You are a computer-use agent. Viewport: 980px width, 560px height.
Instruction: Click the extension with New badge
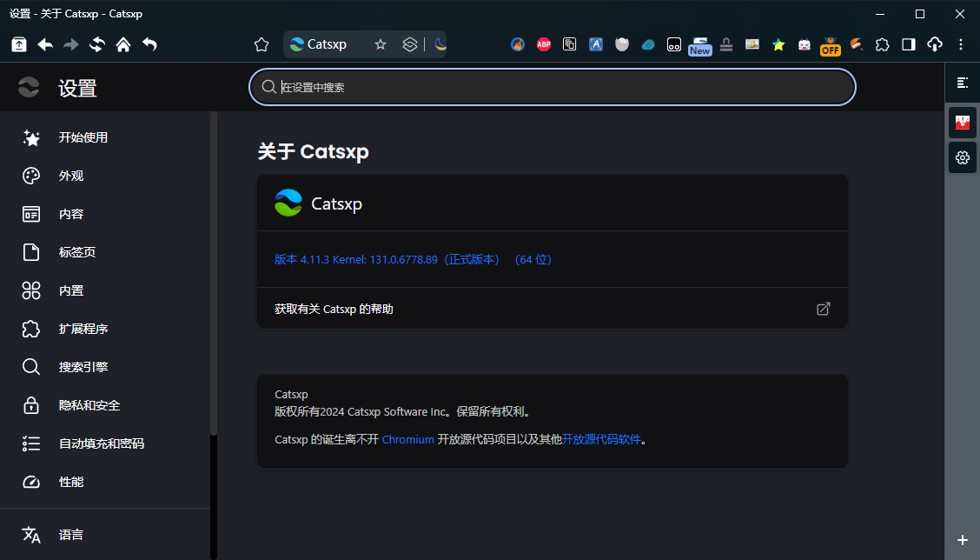pyautogui.click(x=700, y=46)
